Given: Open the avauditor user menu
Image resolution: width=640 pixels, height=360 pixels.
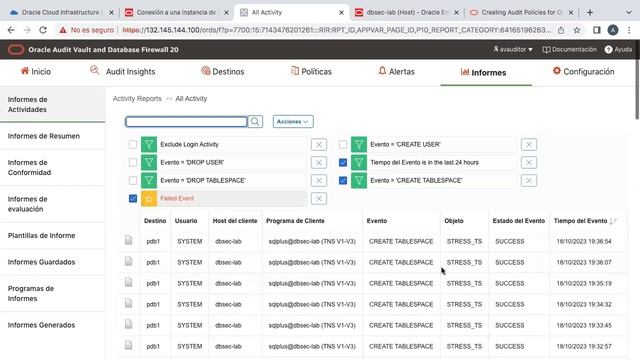Looking at the screenshot, I should point(513,49).
